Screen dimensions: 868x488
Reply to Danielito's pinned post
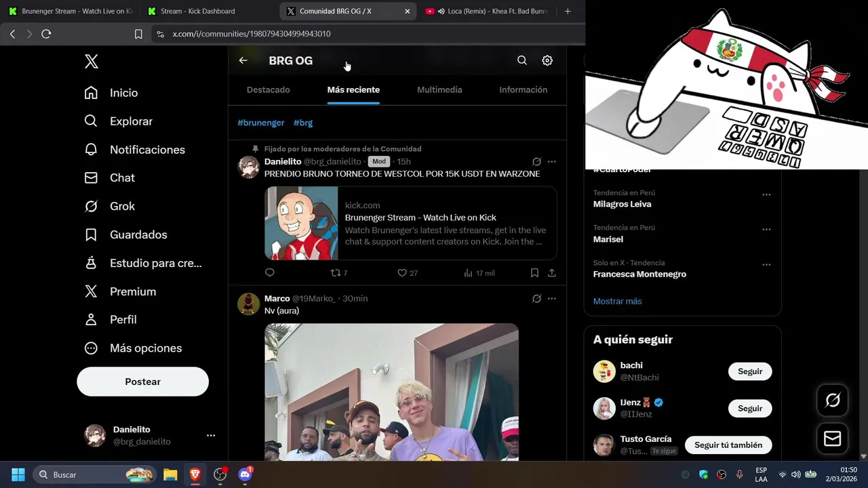pos(269,272)
